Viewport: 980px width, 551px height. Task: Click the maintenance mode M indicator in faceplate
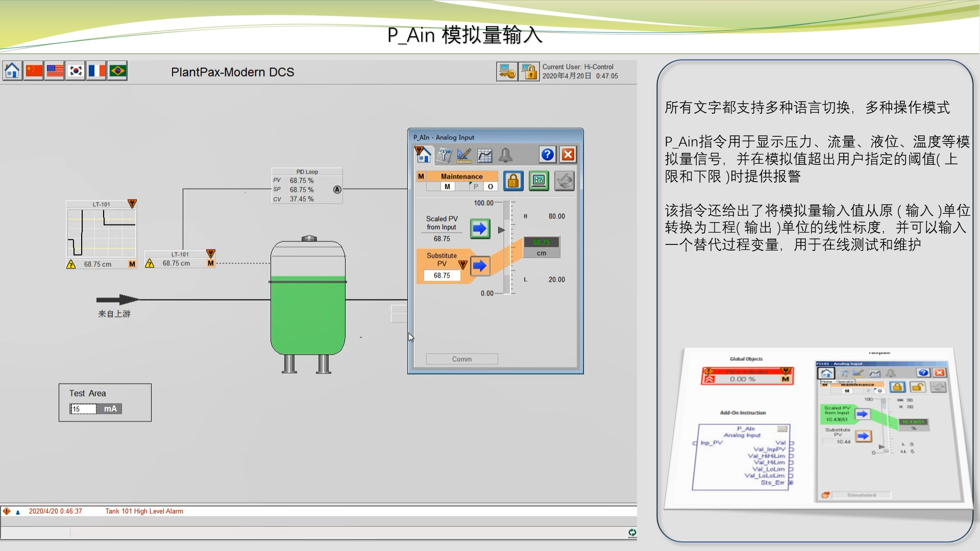tap(421, 177)
